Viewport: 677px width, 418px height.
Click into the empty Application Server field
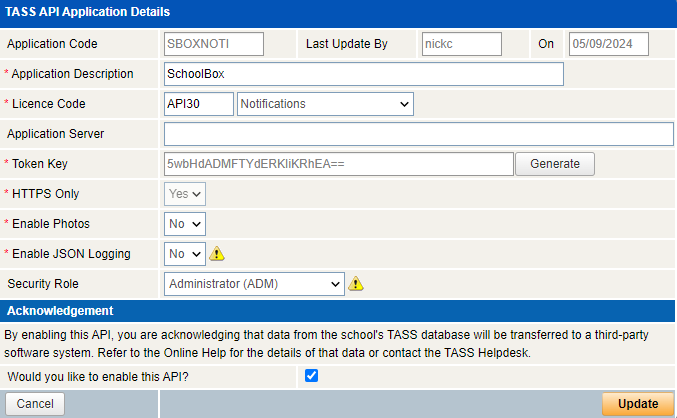click(418, 134)
